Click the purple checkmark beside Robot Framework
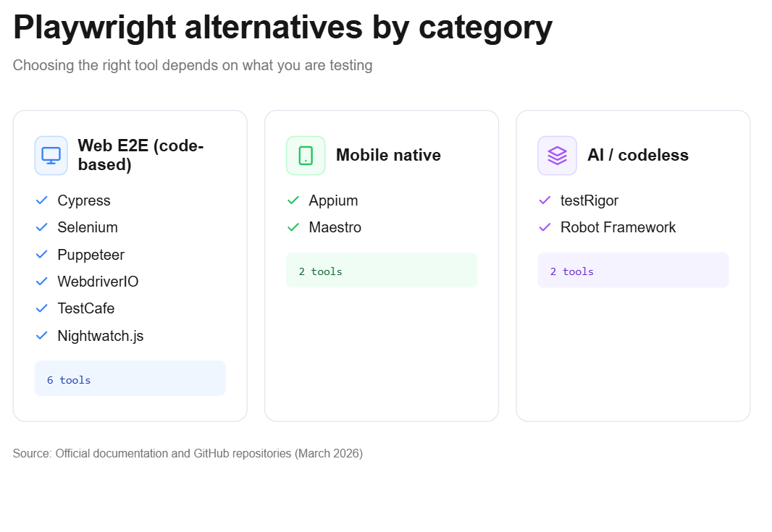The image size is (772, 532). pos(545,227)
